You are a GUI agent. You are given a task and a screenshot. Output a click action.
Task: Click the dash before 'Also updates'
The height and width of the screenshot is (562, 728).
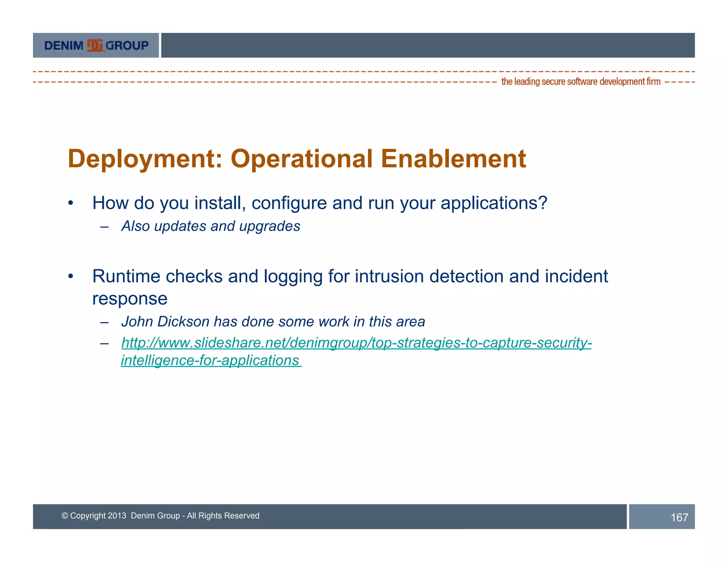104,227
